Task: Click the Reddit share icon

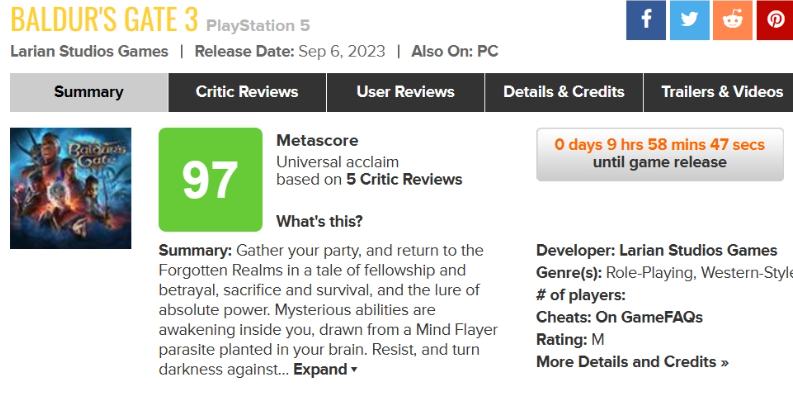Action: click(733, 20)
